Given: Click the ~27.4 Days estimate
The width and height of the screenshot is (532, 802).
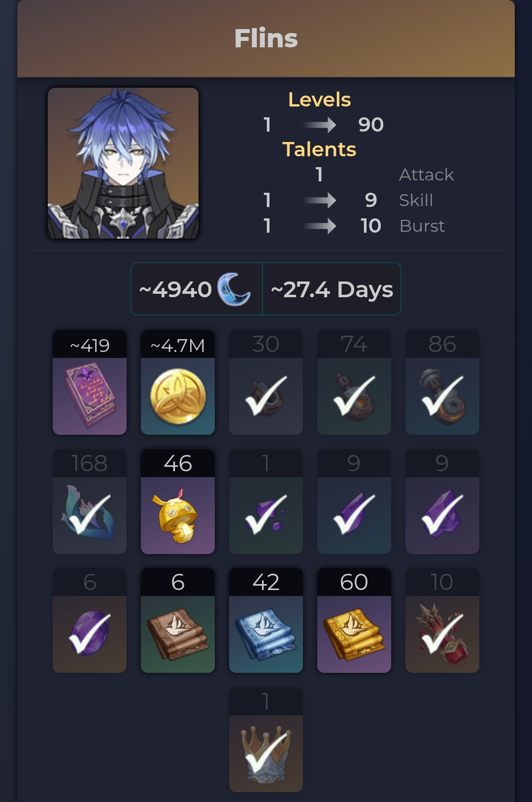Looking at the screenshot, I should click(x=332, y=289).
